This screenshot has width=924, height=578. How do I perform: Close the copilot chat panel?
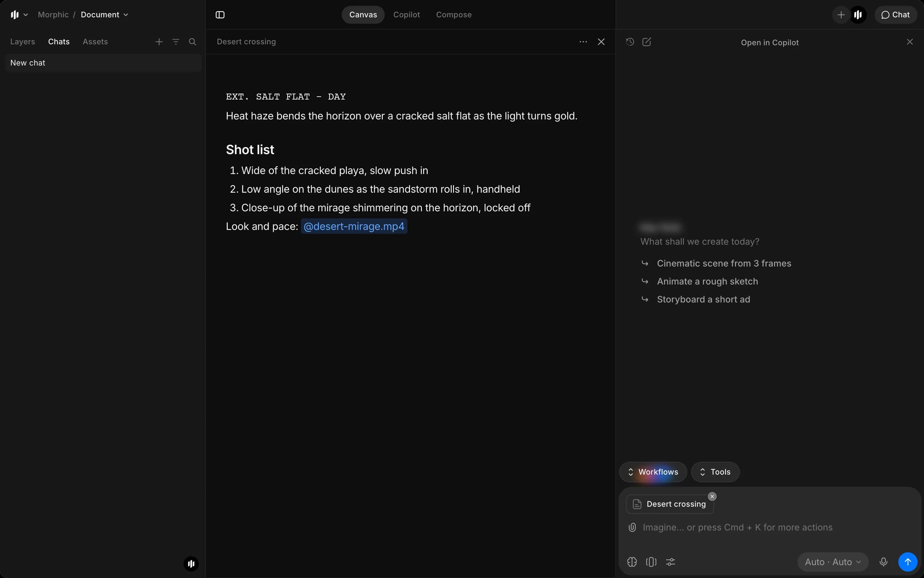pos(910,42)
